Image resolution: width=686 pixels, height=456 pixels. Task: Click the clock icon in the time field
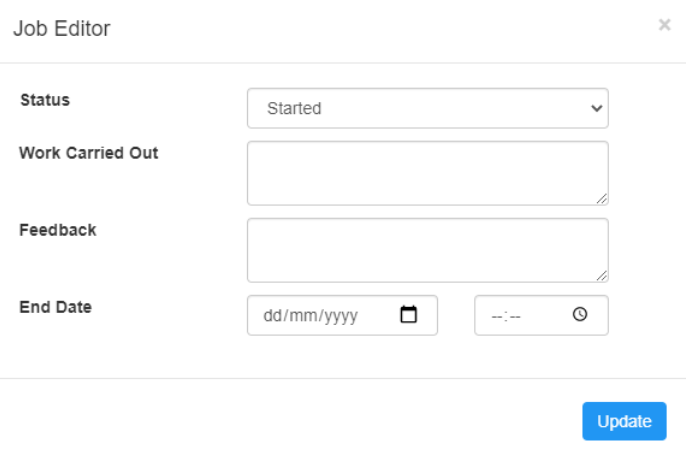(x=580, y=315)
